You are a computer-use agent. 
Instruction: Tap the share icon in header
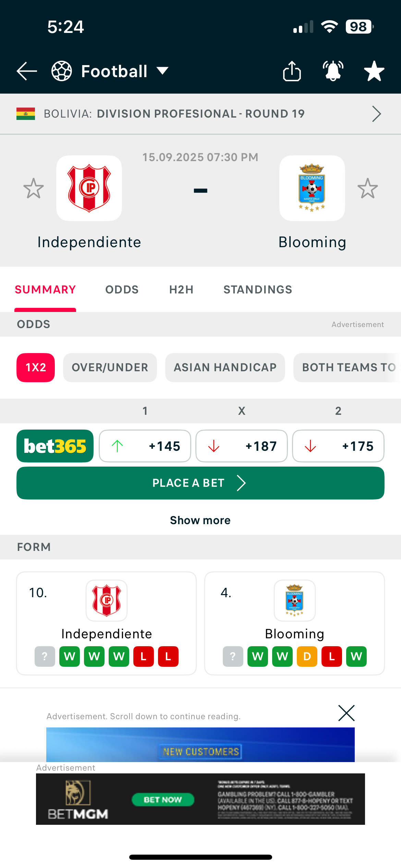(292, 71)
